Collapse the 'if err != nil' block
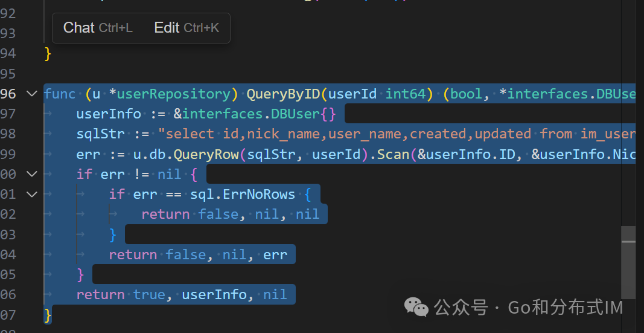The width and height of the screenshot is (644, 333). [x=32, y=174]
